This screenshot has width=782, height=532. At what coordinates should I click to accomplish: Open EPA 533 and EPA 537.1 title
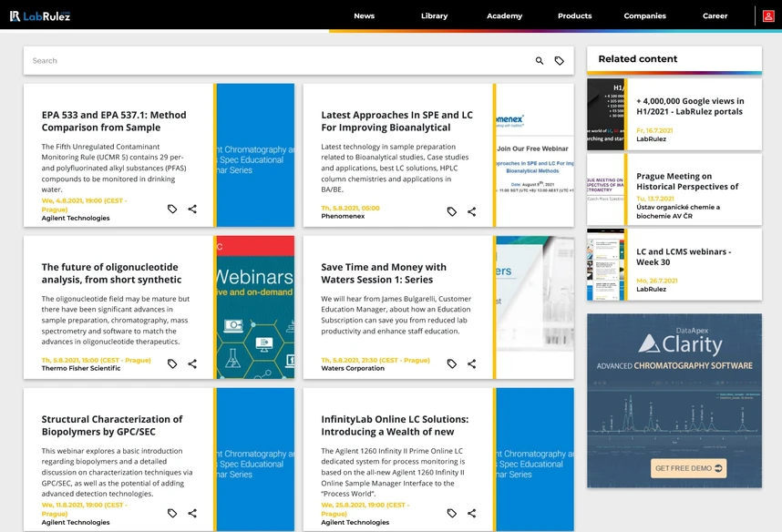coord(114,121)
